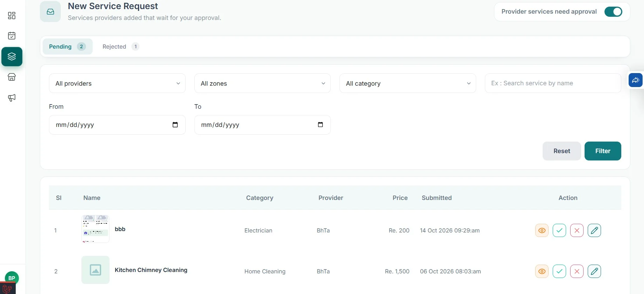Image resolution: width=644 pixels, height=294 pixels.
Task: Edit the bbb service request
Action: click(594, 230)
